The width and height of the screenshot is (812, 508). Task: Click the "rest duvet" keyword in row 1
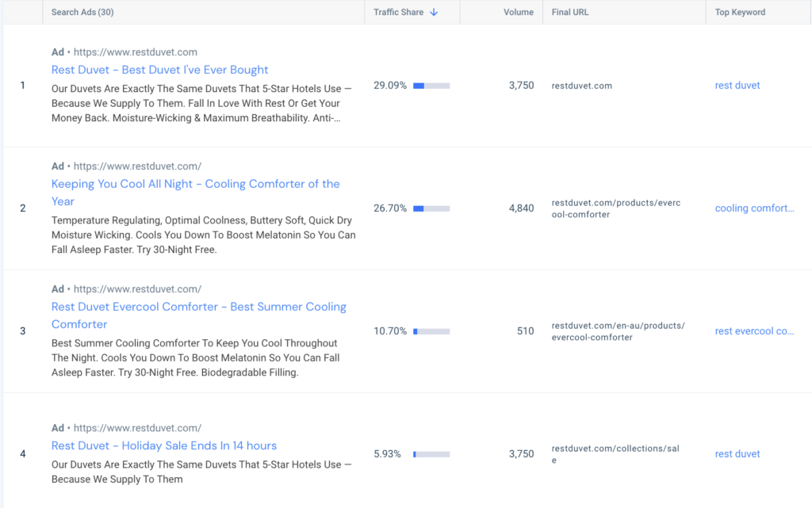click(737, 86)
